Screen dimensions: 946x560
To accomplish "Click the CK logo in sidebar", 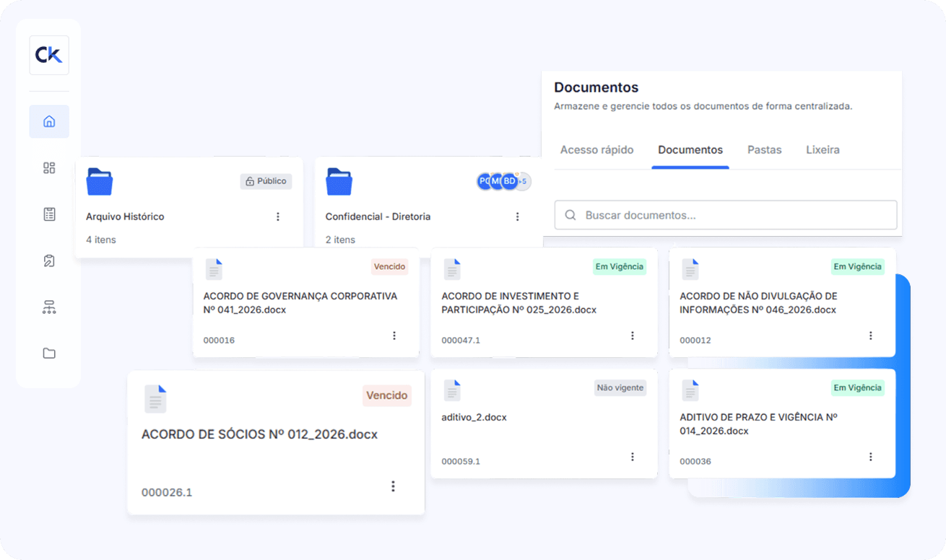I will click(49, 55).
